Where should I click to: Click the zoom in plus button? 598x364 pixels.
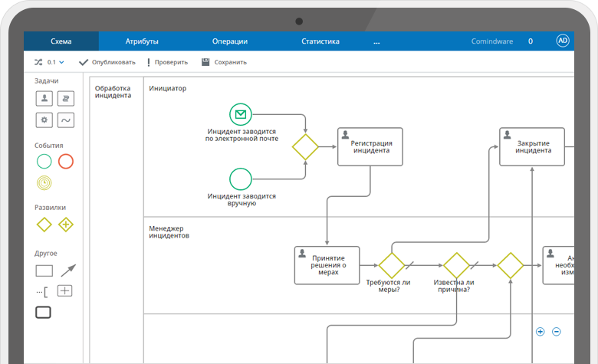pyautogui.click(x=540, y=332)
